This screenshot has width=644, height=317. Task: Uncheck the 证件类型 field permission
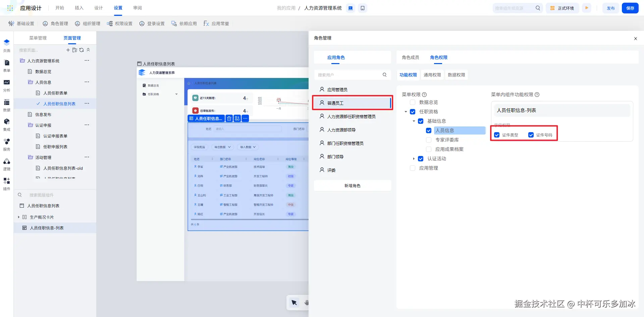click(x=497, y=135)
